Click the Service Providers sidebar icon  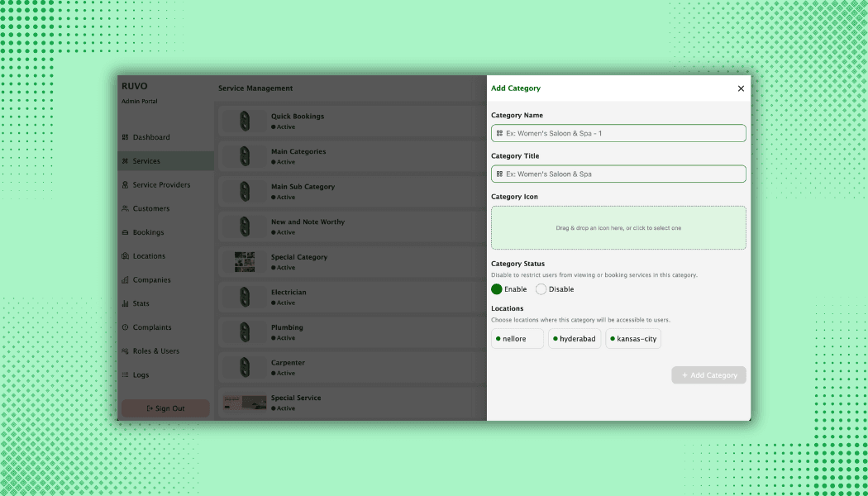pyautogui.click(x=125, y=185)
